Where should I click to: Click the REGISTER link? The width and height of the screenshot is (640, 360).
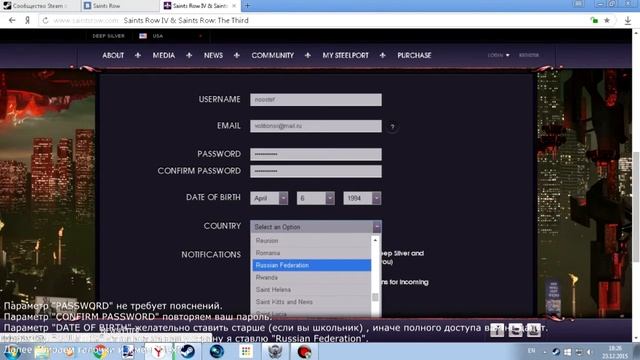click(529, 55)
